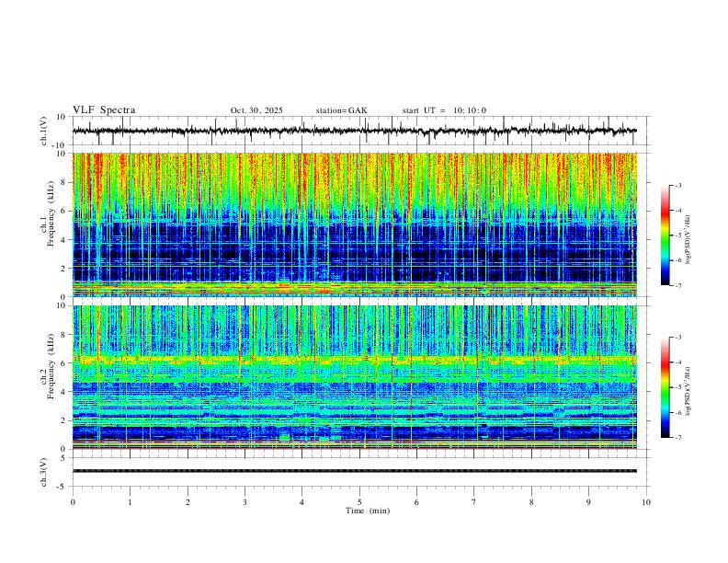
Task: Click the log(PSD) label beside ch.1 colorbar
Action: coord(688,240)
